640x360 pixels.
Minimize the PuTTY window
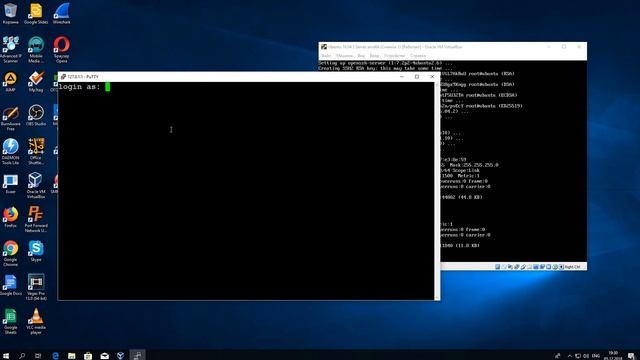[402, 76]
